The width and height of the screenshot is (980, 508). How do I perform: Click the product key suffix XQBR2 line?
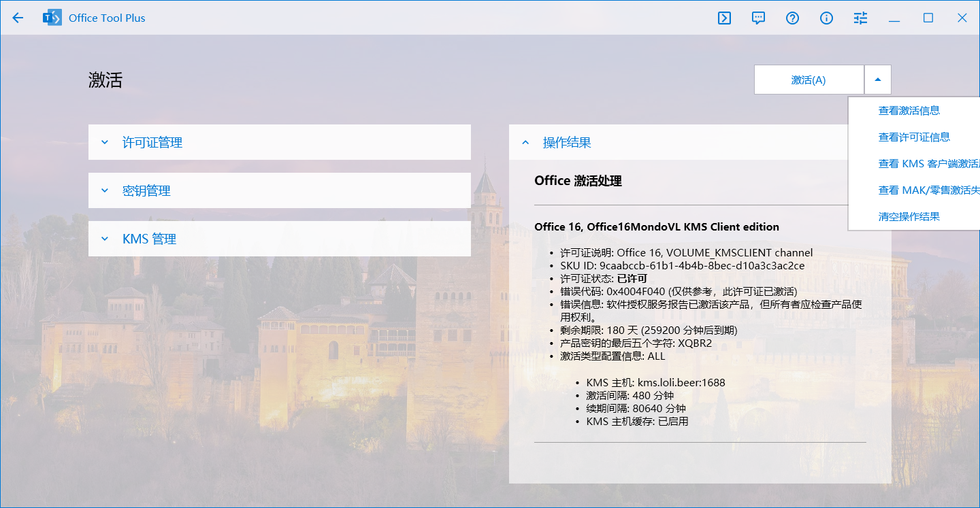point(636,343)
